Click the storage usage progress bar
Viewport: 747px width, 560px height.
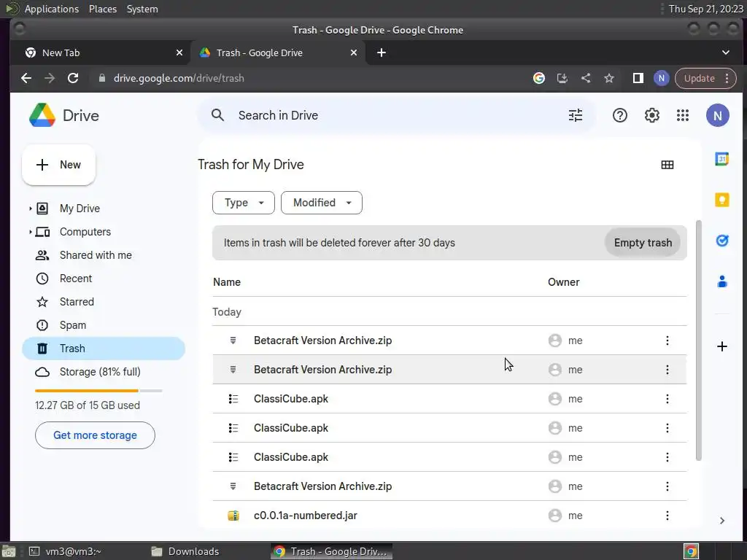(x=98, y=391)
